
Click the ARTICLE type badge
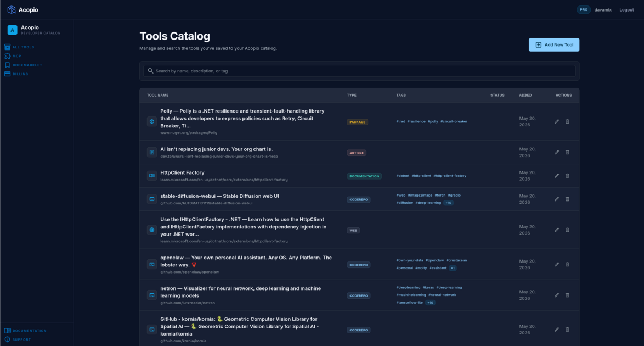pos(357,153)
